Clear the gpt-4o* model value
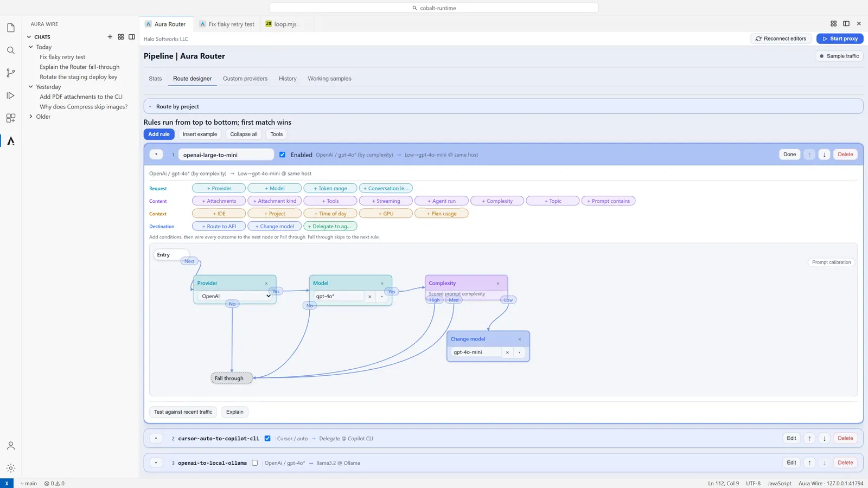868x488 pixels. 369,297
